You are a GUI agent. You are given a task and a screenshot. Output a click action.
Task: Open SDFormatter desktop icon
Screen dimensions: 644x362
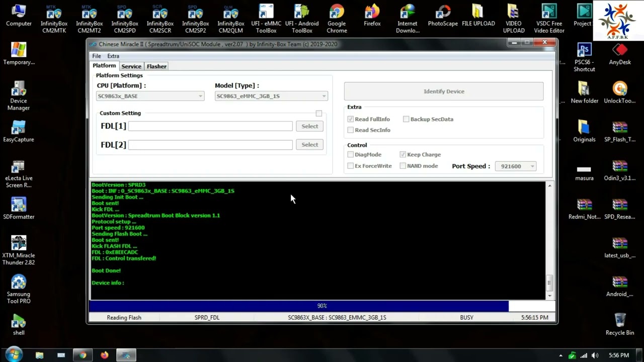click(19, 209)
